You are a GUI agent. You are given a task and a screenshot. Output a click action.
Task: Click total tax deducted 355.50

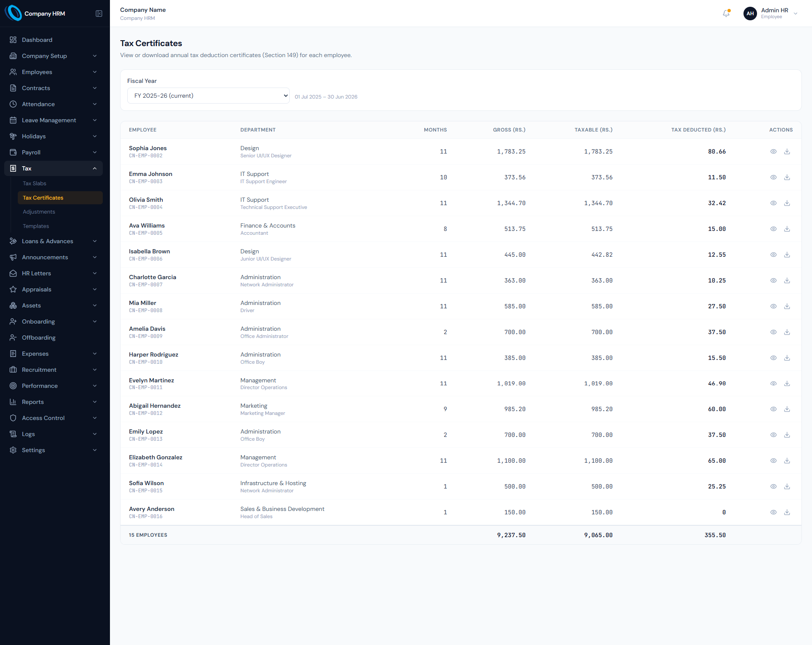(x=715, y=535)
